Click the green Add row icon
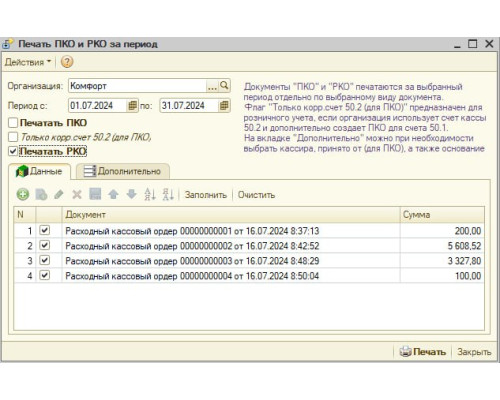500x400 pixels. pyautogui.click(x=23, y=194)
